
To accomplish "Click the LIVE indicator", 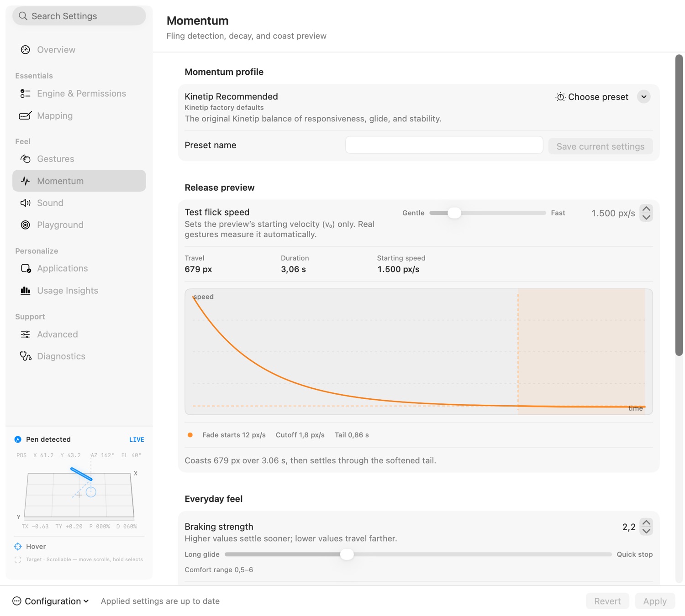I will (x=137, y=439).
